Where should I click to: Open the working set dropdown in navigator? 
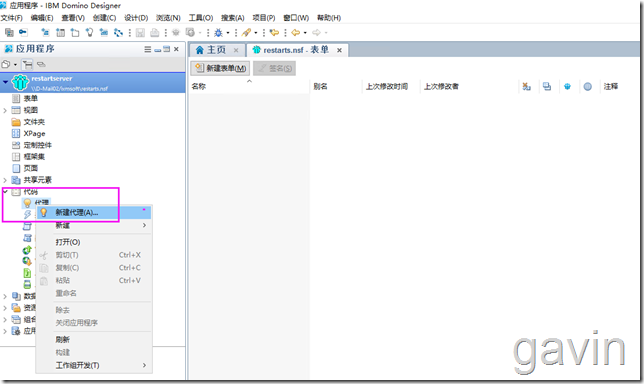click(15, 65)
